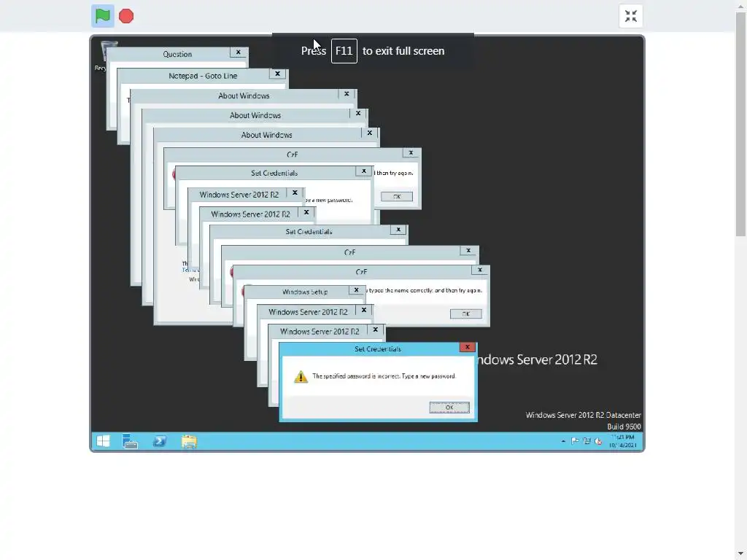Image resolution: width=747 pixels, height=560 pixels.
Task: Open Windows PowerShell from the taskbar
Action: [x=160, y=441]
